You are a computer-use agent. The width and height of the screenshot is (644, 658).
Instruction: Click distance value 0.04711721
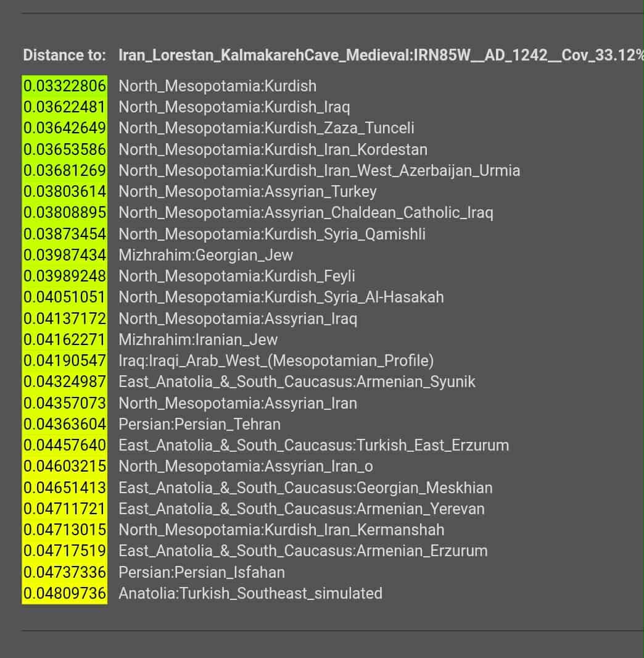65,509
